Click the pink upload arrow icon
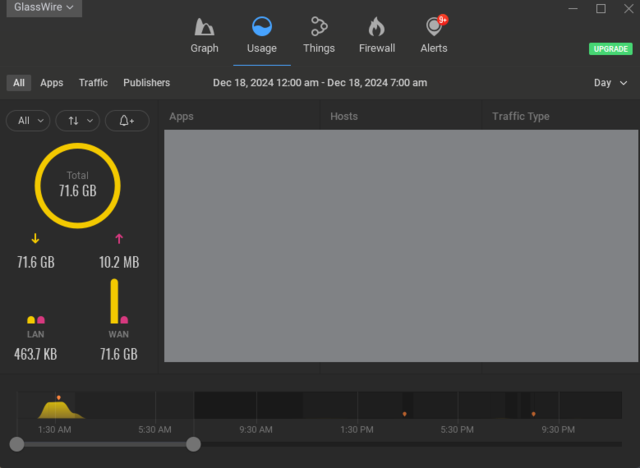 click(x=119, y=239)
